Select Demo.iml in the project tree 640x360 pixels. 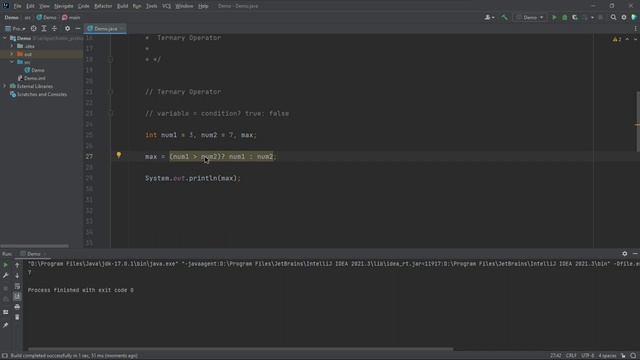click(32, 78)
